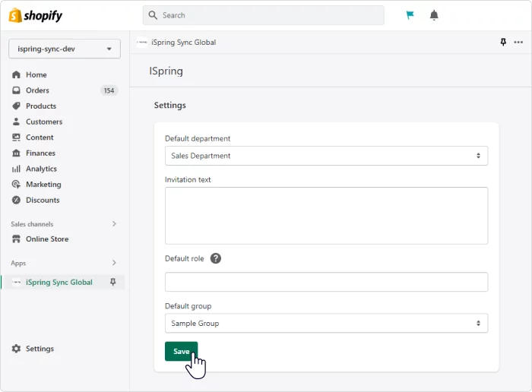Open the notifications bell
The height and width of the screenshot is (392, 532).
point(434,15)
